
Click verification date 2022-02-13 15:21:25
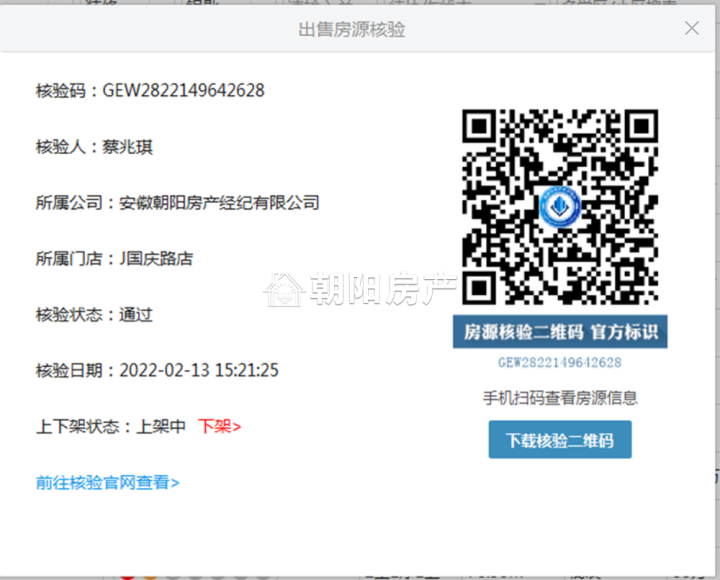pyautogui.click(x=199, y=370)
